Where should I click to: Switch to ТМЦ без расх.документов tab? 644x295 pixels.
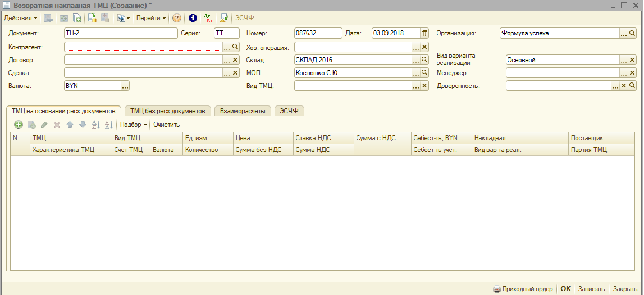tap(167, 111)
